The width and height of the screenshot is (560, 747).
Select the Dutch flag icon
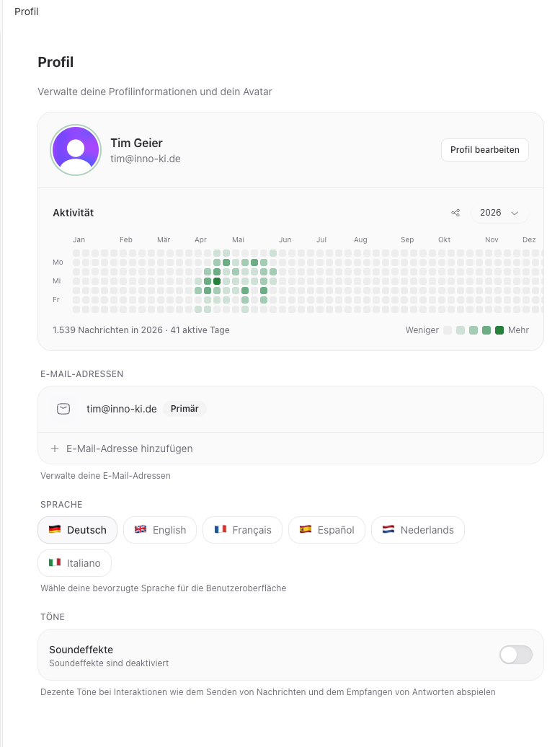[388, 529]
